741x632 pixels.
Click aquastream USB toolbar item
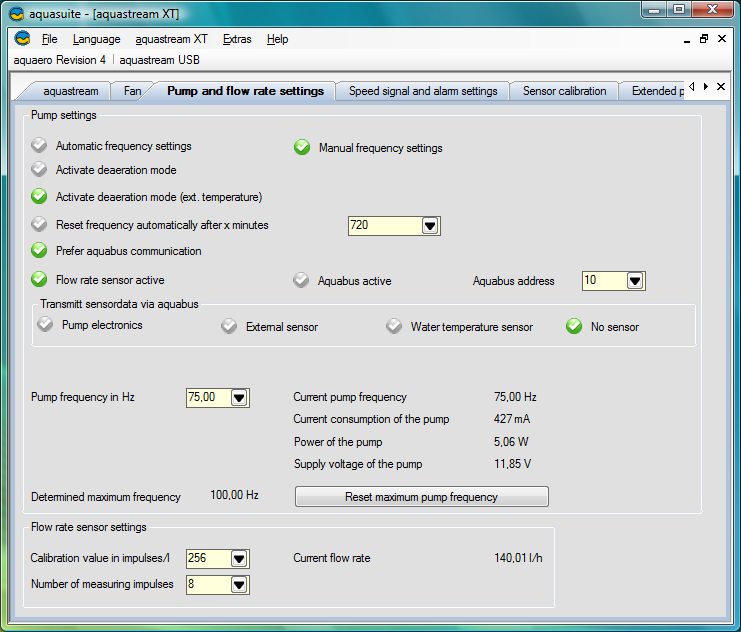159,60
